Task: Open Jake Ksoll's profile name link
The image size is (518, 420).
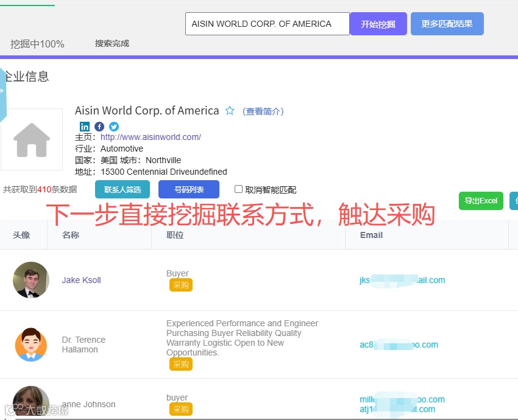Action: pos(81,280)
